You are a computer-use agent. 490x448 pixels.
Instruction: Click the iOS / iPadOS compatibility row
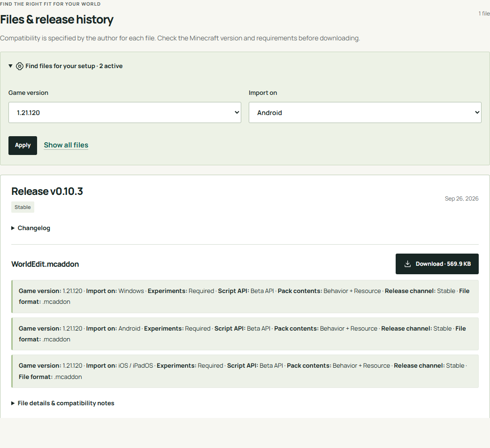coord(245,371)
